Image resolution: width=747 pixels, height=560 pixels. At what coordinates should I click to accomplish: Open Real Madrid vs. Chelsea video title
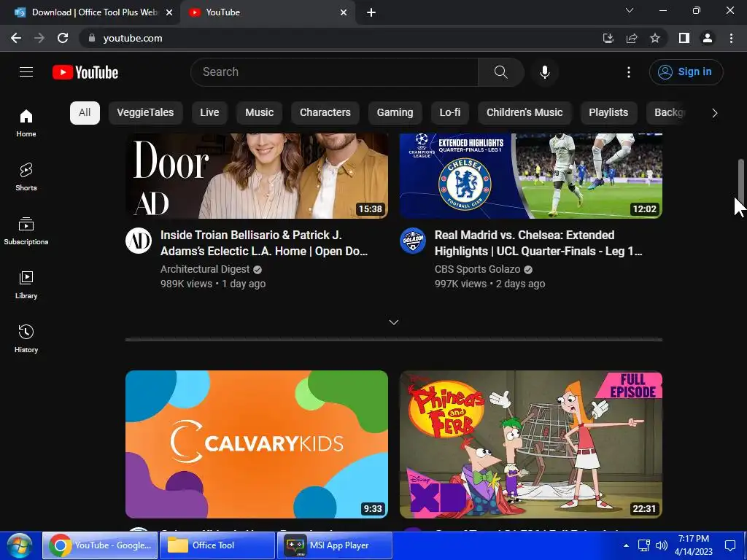538,243
